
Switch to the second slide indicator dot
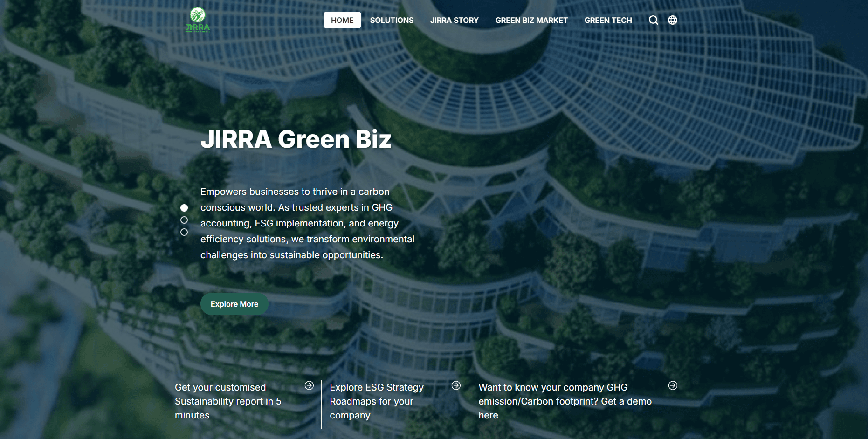184,220
